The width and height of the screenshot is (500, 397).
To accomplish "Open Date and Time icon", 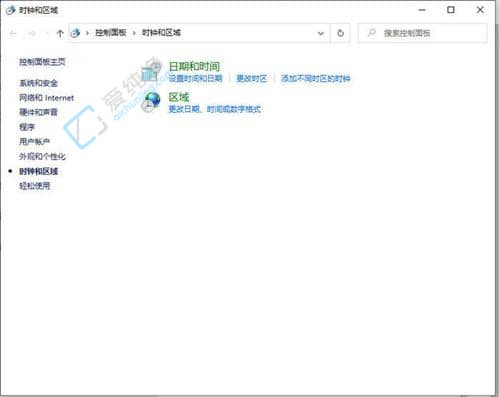I will 151,72.
